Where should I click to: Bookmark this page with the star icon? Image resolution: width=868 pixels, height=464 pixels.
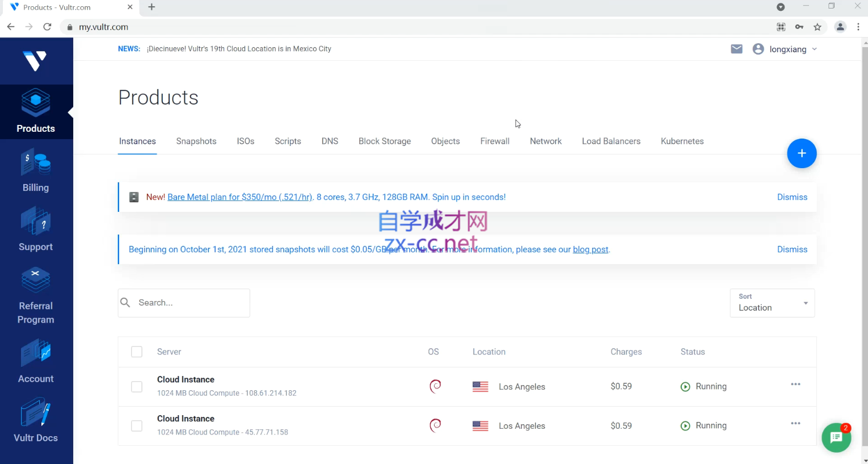coord(818,27)
